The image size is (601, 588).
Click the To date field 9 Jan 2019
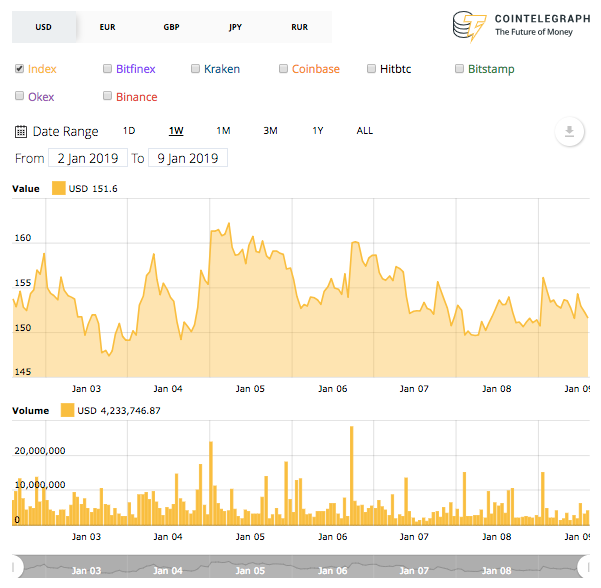[188, 158]
